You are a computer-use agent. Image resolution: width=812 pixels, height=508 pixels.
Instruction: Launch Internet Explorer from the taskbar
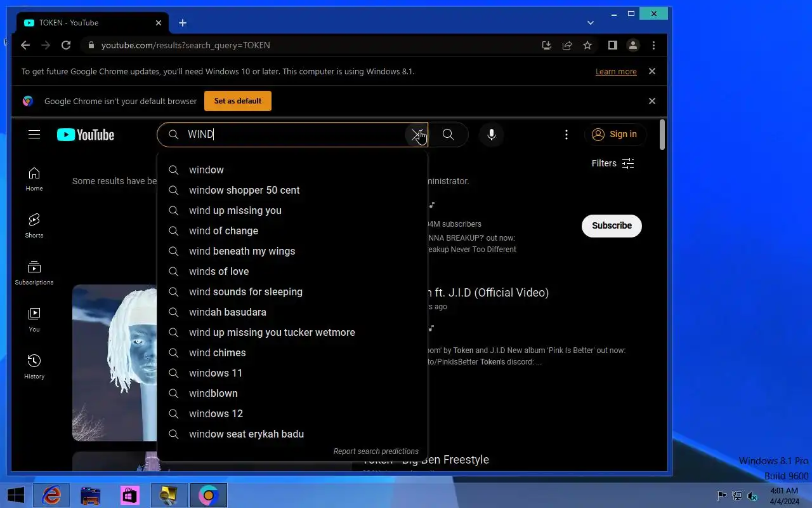pyautogui.click(x=51, y=495)
